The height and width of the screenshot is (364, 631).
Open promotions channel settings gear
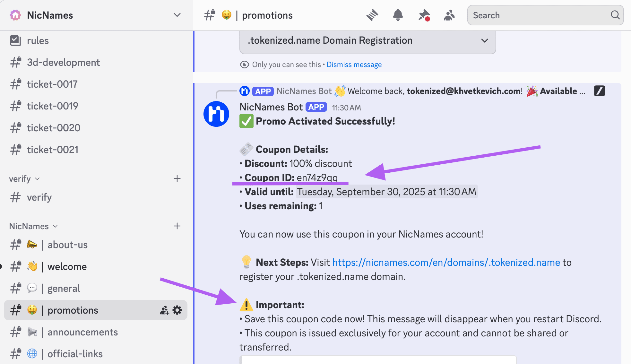click(177, 310)
